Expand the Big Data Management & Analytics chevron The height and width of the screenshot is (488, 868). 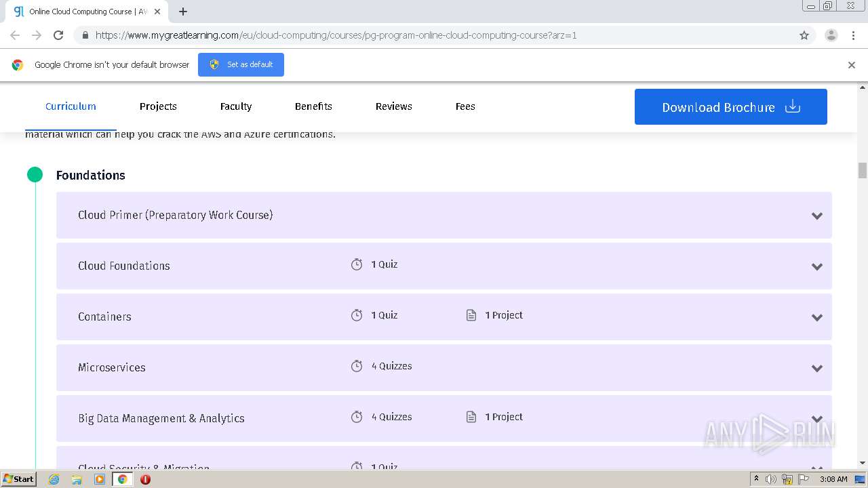[x=817, y=419]
